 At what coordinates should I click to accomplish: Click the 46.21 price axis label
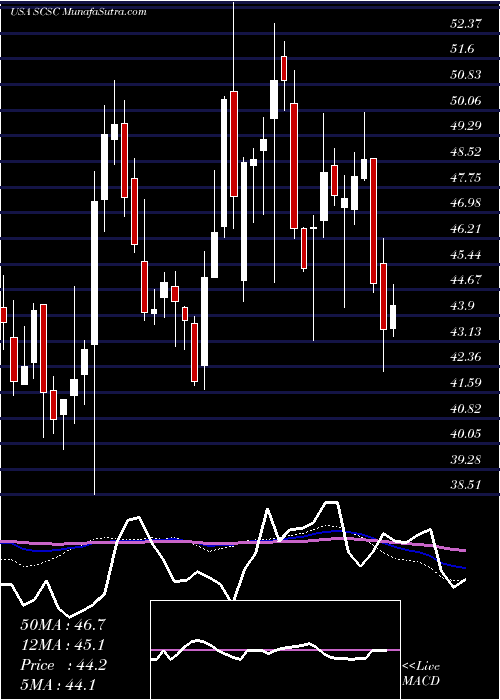click(x=466, y=229)
